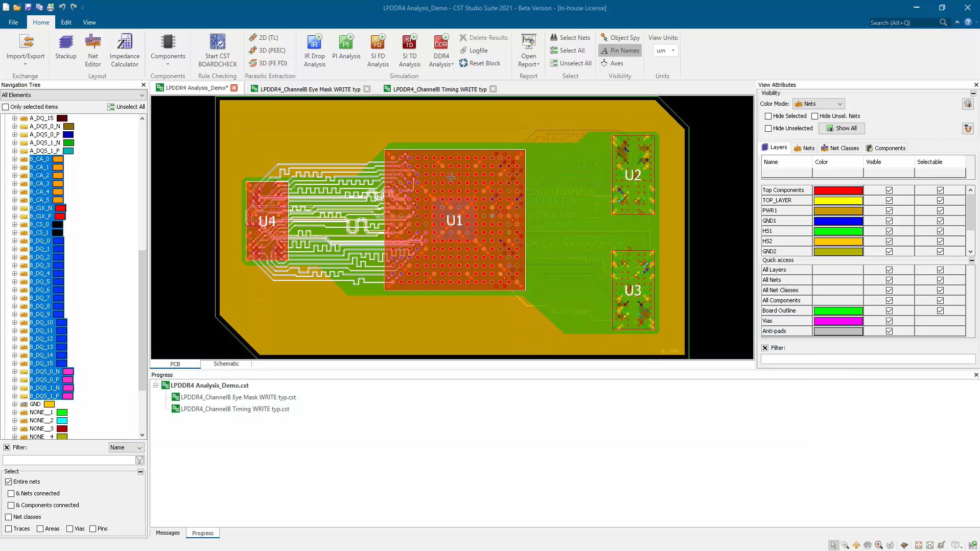Uncheck the Entire nets option
The image size is (980, 551).
[x=9, y=482]
